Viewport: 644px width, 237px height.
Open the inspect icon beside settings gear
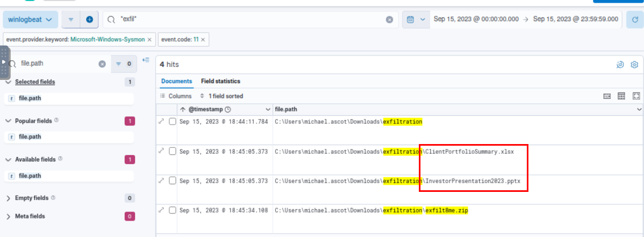(x=620, y=64)
